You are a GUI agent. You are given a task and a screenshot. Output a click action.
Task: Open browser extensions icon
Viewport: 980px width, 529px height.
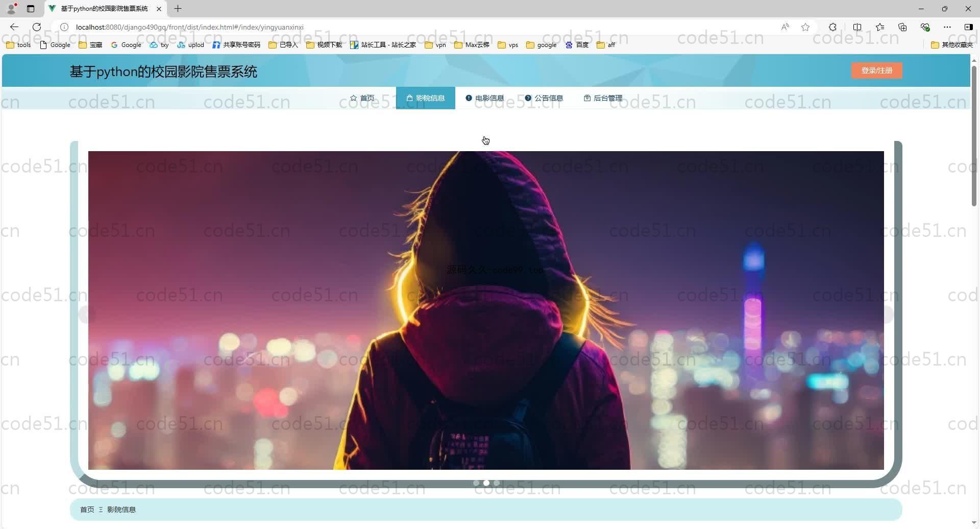coord(832,27)
